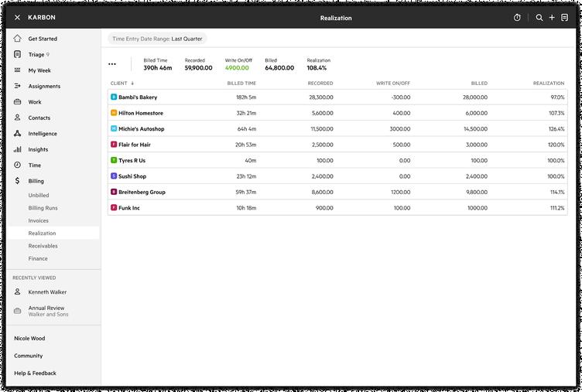Click the Michie's Autoshop client name
Image resolution: width=582 pixels, height=392 pixels.
pos(142,128)
